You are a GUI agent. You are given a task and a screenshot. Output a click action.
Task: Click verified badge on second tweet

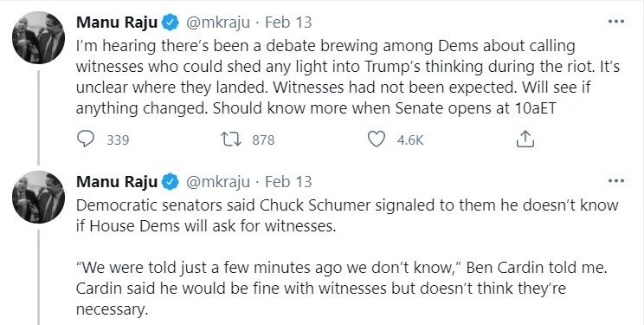point(171,181)
